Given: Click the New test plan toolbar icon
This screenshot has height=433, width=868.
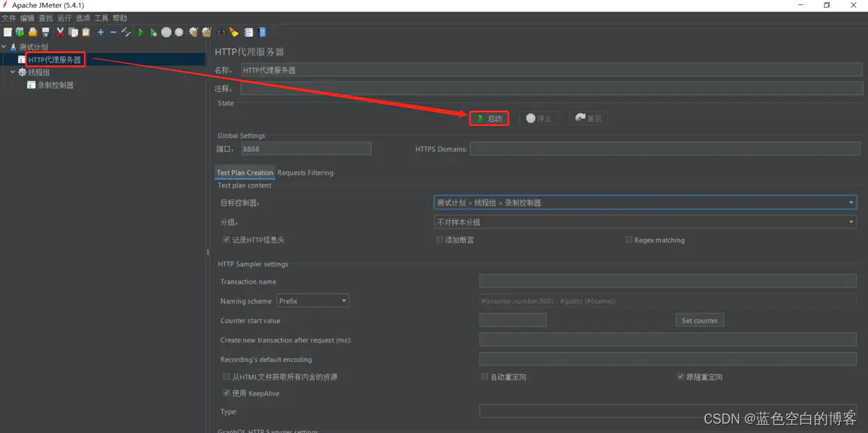Looking at the screenshot, I should (x=7, y=32).
